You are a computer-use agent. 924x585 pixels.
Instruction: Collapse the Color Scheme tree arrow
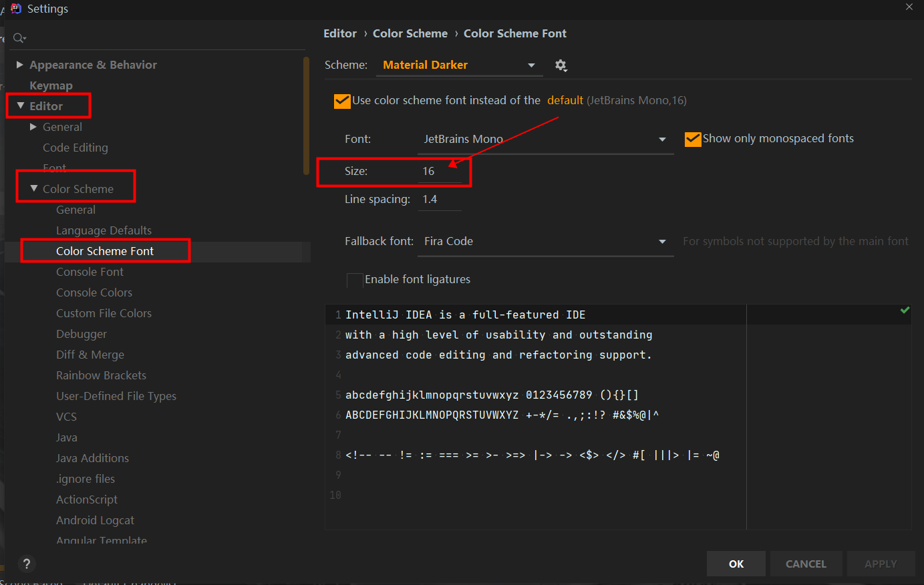pos(34,189)
